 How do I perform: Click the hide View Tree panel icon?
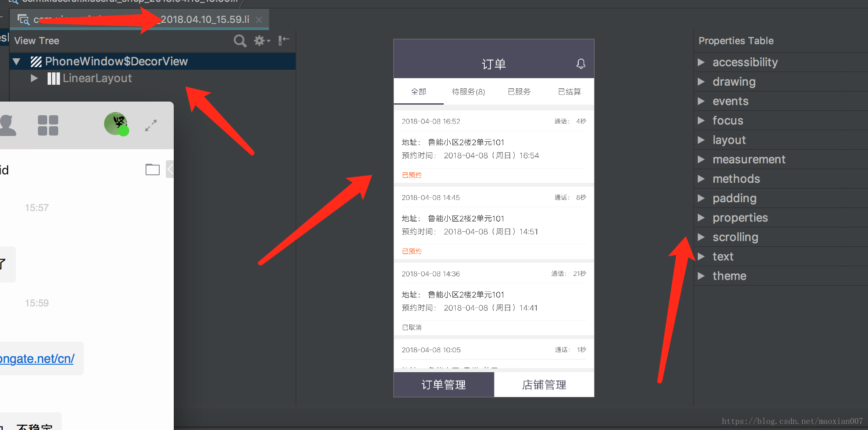[x=284, y=41]
